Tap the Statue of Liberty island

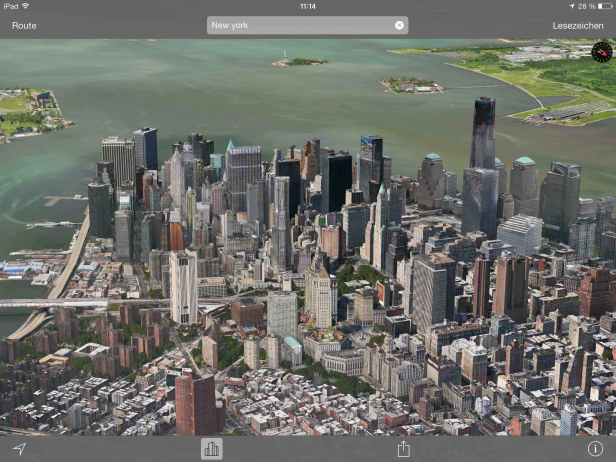tap(300, 61)
